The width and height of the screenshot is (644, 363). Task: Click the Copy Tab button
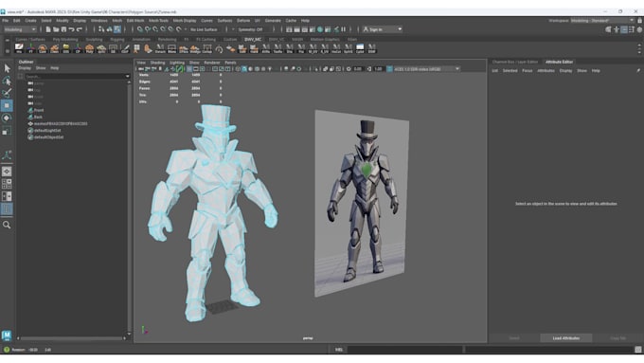pos(617,338)
